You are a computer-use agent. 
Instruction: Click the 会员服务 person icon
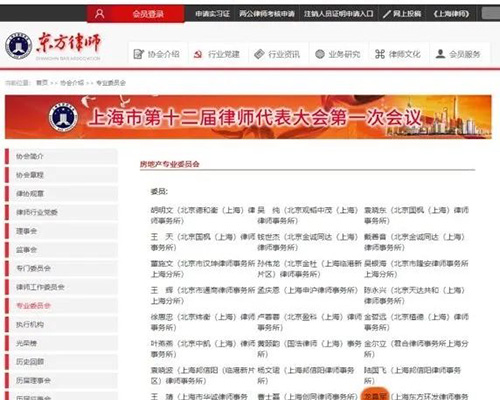pyautogui.click(x=440, y=54)
